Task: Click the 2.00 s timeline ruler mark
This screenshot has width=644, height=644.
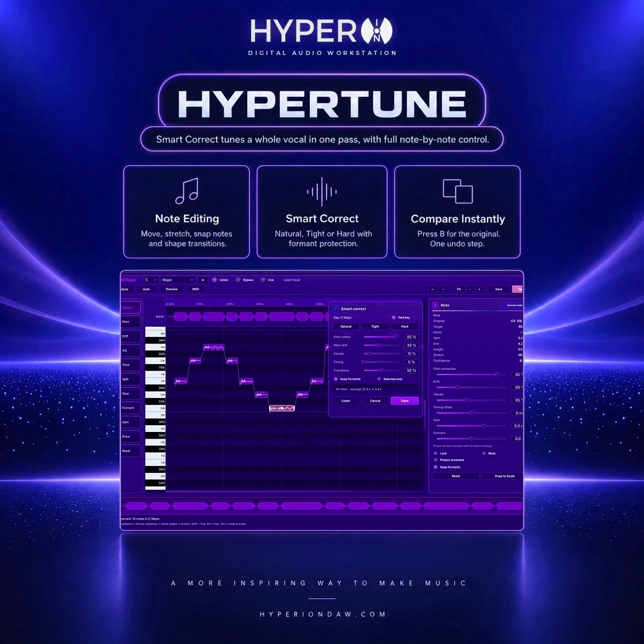Action: point(230,304)
